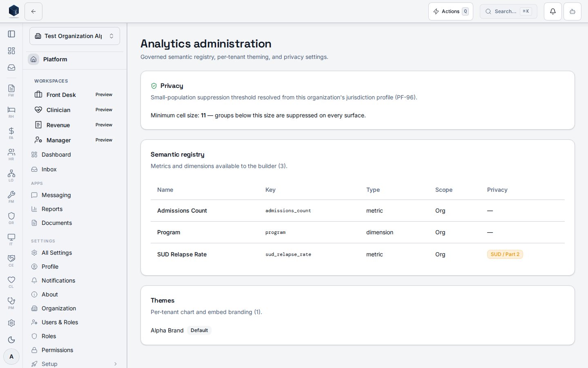Screen dimensions: 588x368
Task: Open the grid apps icon in rail
Action: tap(11, 51)
